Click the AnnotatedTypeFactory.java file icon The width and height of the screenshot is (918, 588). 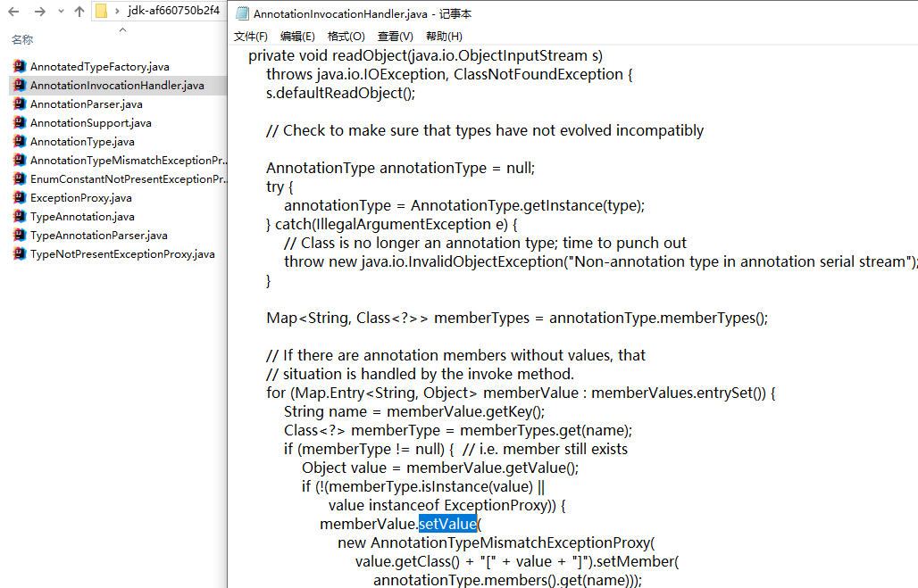click(20, 66)
